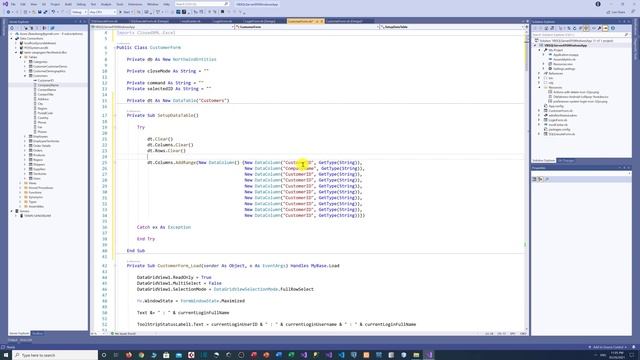This screenshot has width=640, height=360.
Task: Click the Navigate Backward toolbar icon
Action: click(8, 12)
